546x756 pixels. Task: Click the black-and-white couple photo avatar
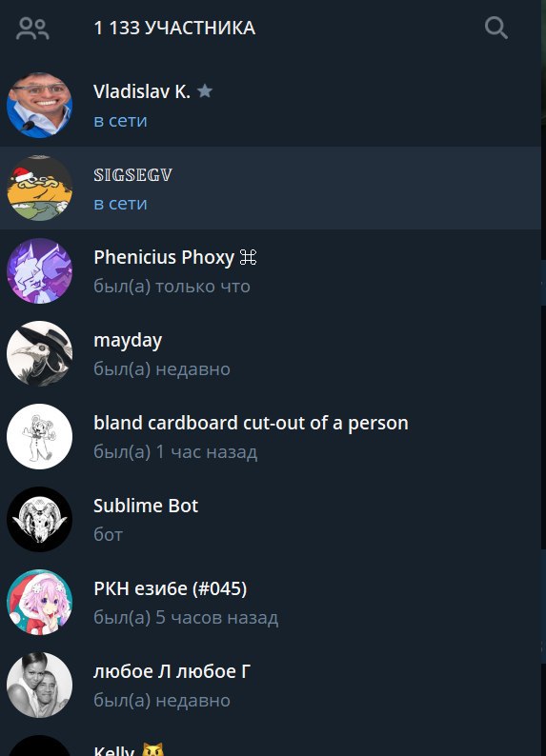(40, 686)
